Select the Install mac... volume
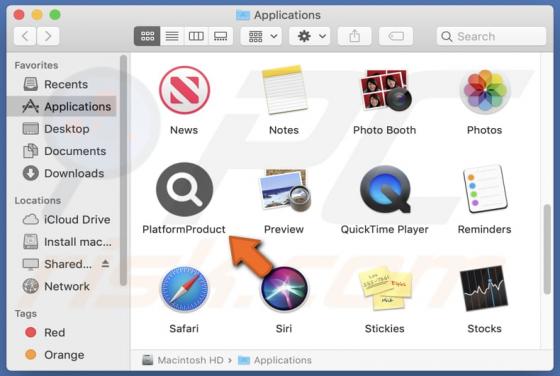 (61, 242)
